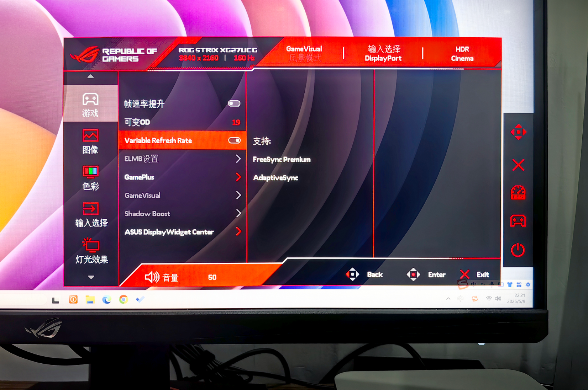
Task: Toggle the 帧速率提升 switch
Action: point(234,103)
